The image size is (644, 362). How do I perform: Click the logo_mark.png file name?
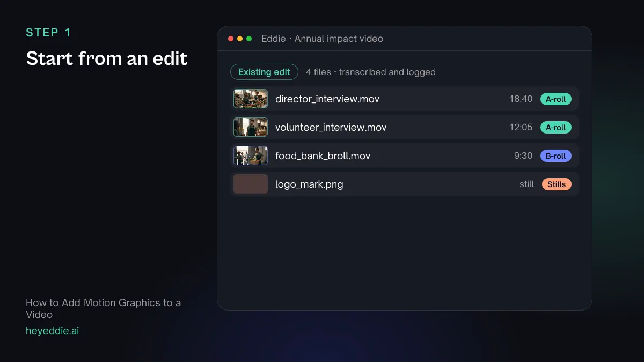[x=309, y=184]
